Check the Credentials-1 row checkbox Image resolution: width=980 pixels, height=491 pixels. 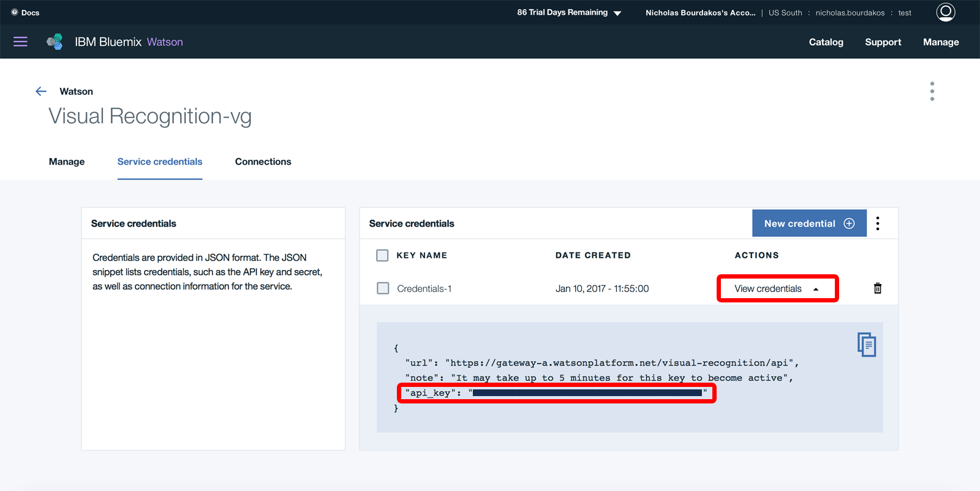(383, 288)
